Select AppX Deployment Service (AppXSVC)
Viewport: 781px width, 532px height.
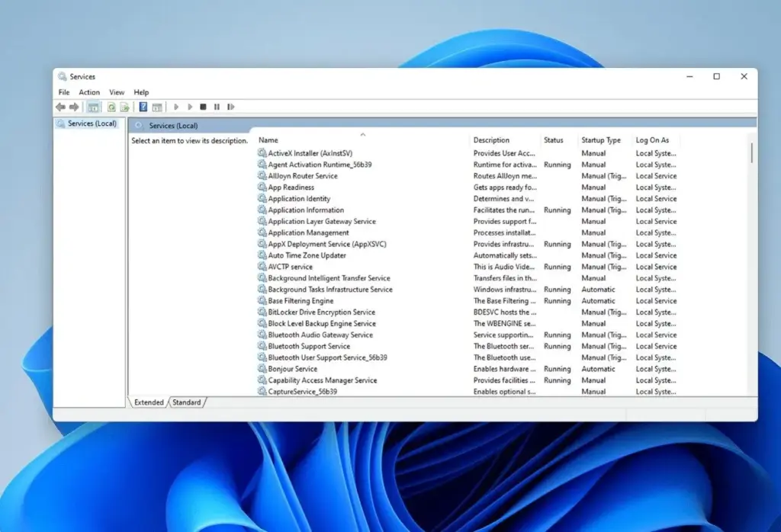pyautogui.click(x=326, y=244)
